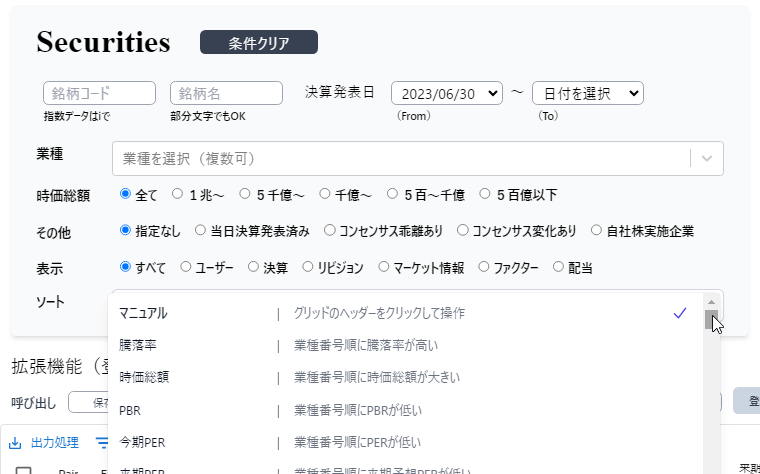Click the filter lines icon beside 出力処理
Viewport: 760px width, 474px height.
pyautogui.click(x=101, y=442)
